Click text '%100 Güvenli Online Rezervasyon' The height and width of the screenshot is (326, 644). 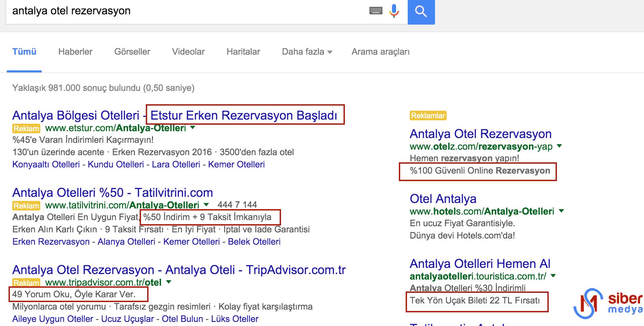tap(480, 171)
